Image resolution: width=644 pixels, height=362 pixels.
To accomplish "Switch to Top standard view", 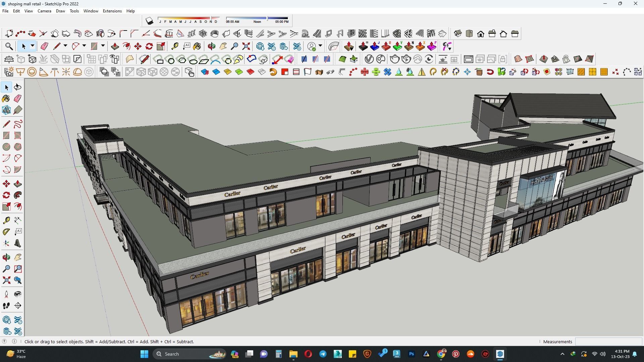I will pos(469,34).
